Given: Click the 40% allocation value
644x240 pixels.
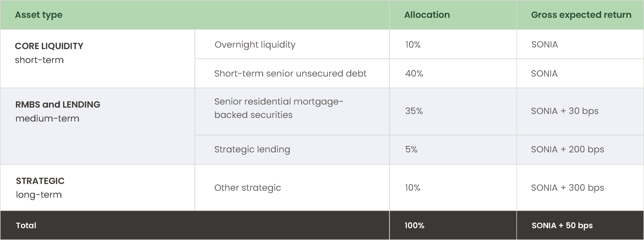Looking at the screenshot, I should tap(414, 74).
